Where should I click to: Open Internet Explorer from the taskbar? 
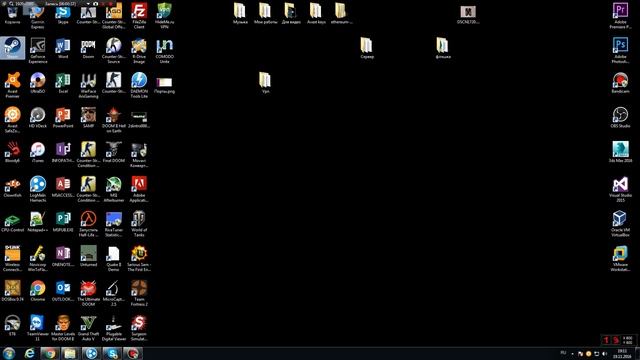coord(29,353)
